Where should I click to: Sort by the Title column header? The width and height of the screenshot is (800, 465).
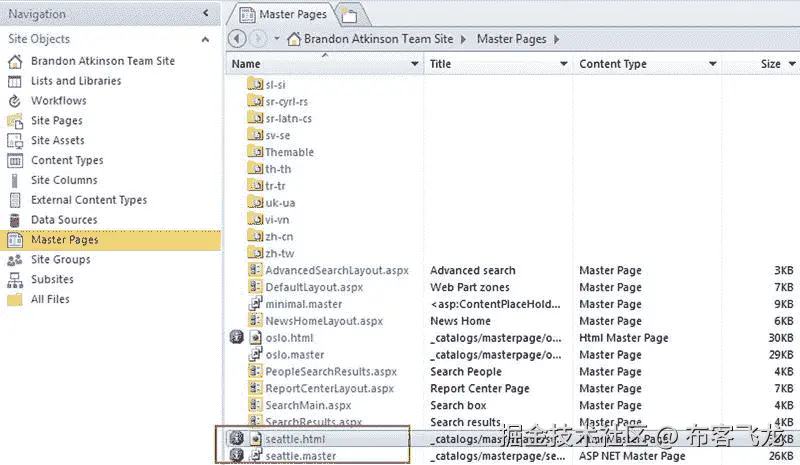(x=440, y=64)
